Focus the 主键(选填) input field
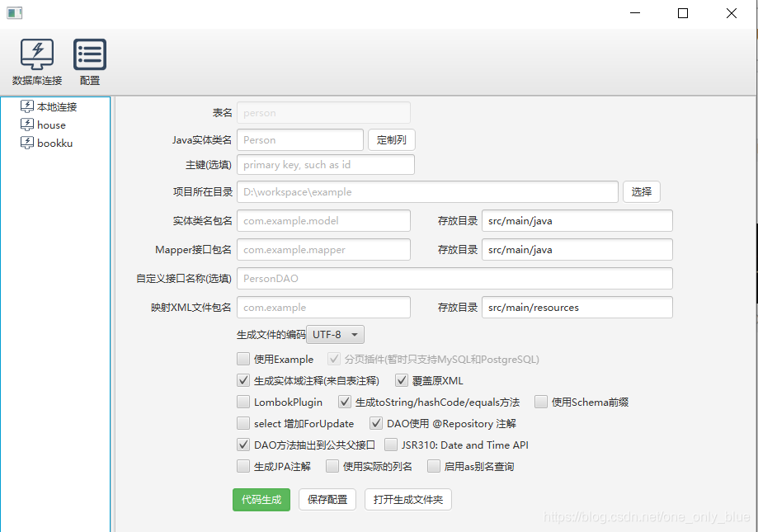 325,165
